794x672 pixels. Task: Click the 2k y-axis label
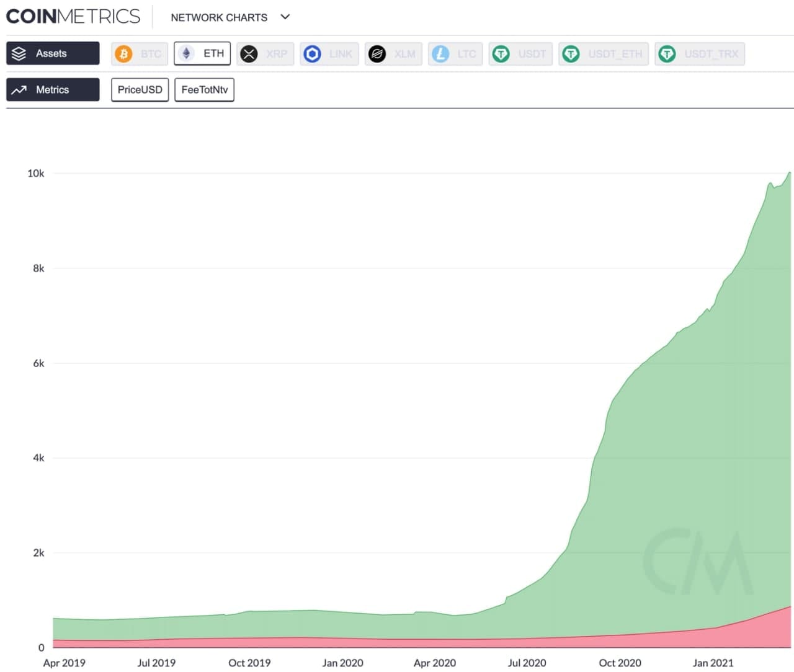point(38,553)
